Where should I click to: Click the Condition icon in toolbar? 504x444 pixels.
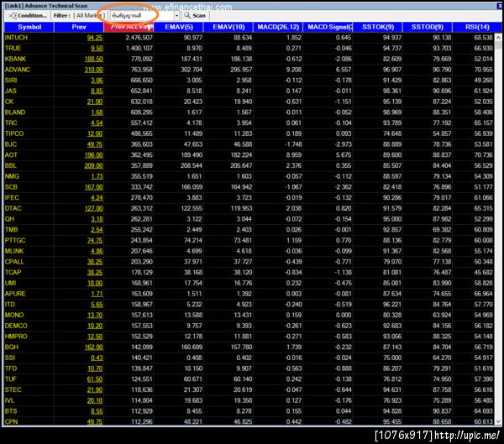coord(13,15)
